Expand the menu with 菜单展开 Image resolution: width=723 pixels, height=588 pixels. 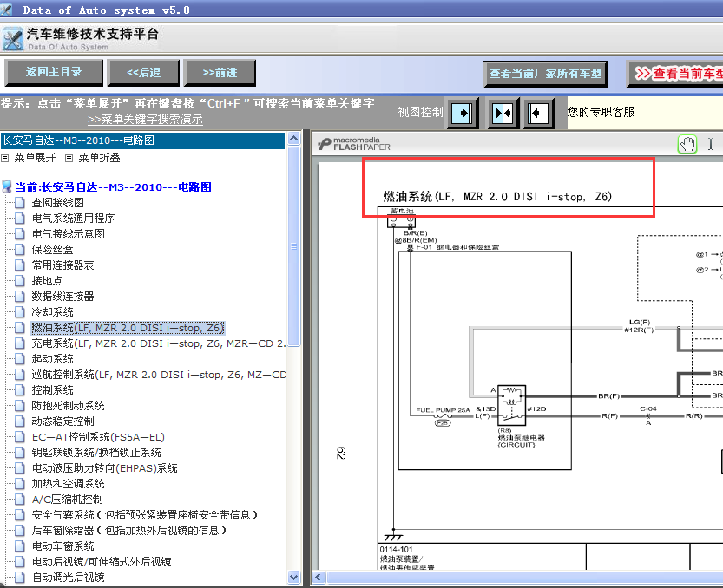point(35,158)
